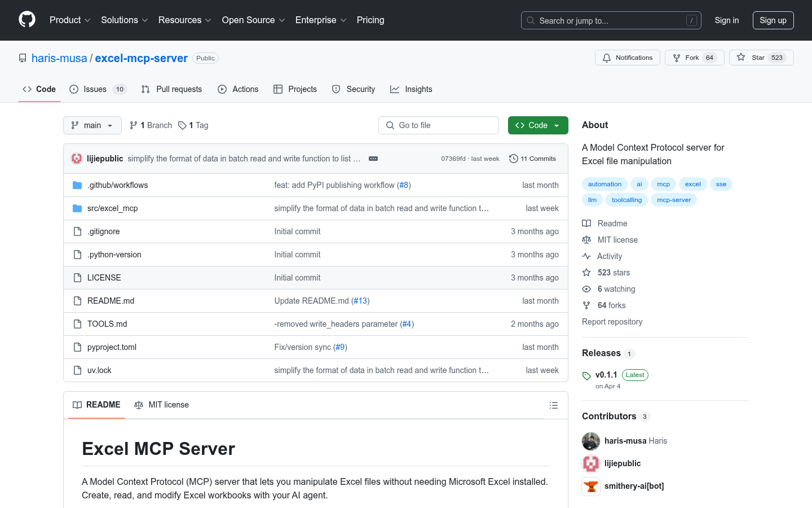
Task: Switch to the Pull requests tab
Action: 171,89
